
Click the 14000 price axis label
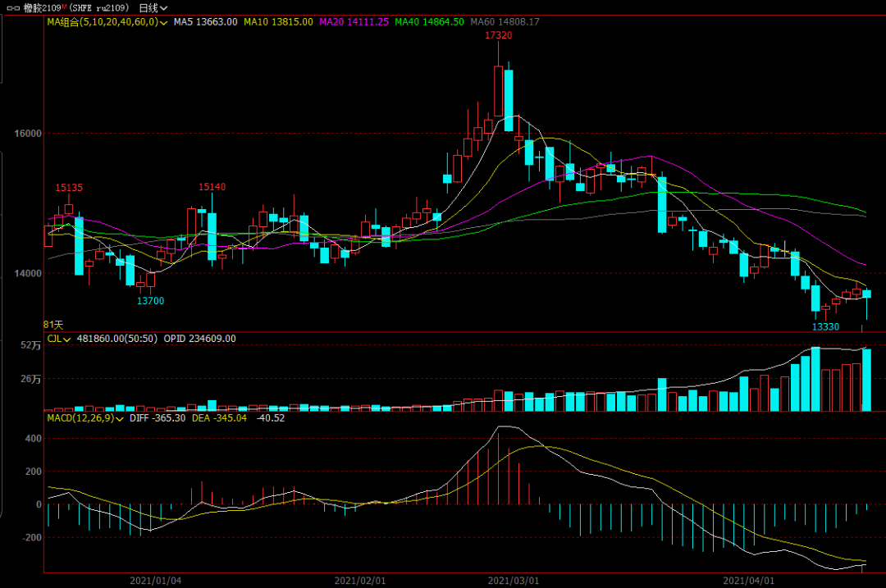(28, 273)
